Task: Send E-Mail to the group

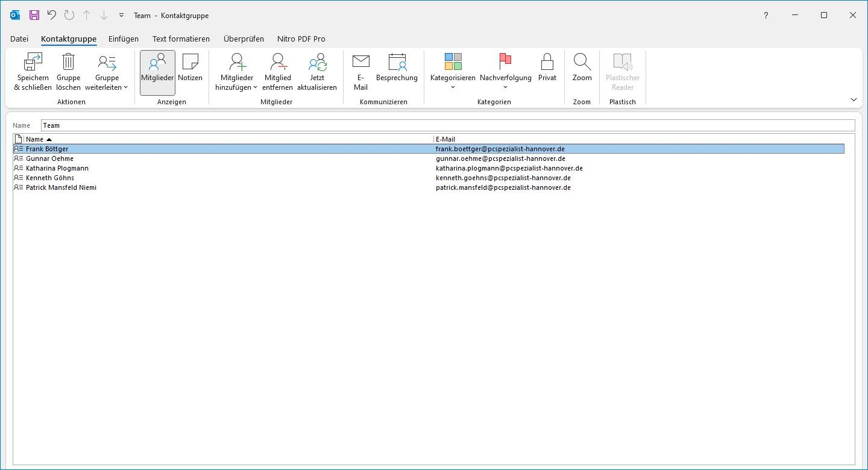Action: (x=360, y=72)
